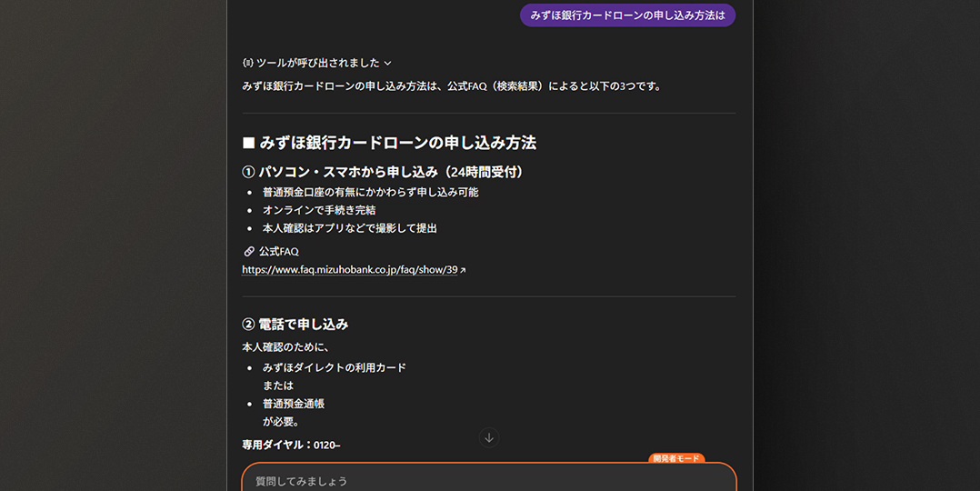Click the intro sentence mentioning 公式FAQ（検索結果）

click(x=452, y=86)
